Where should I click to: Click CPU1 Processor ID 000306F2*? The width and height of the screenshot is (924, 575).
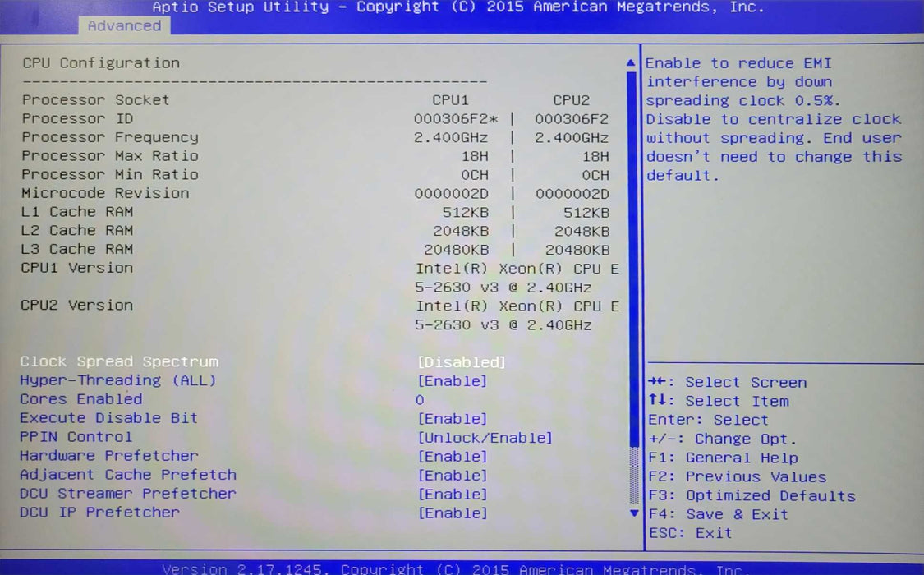point(456,119)
